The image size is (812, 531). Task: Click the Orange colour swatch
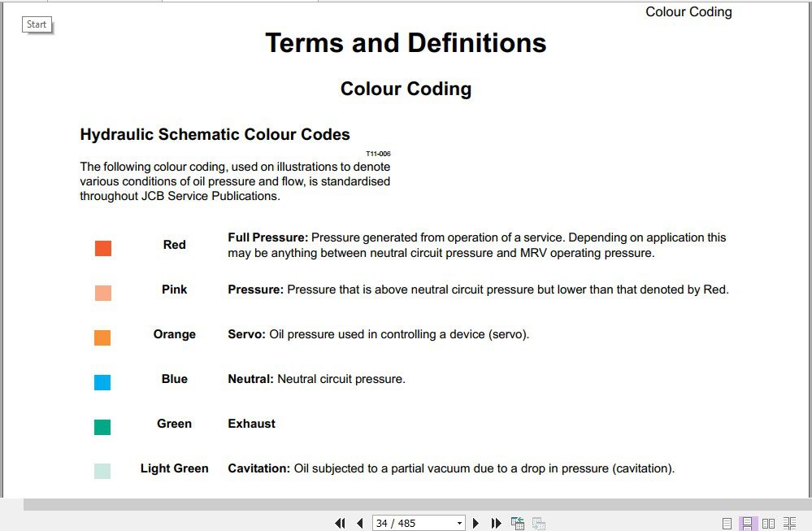coord(102,337)
